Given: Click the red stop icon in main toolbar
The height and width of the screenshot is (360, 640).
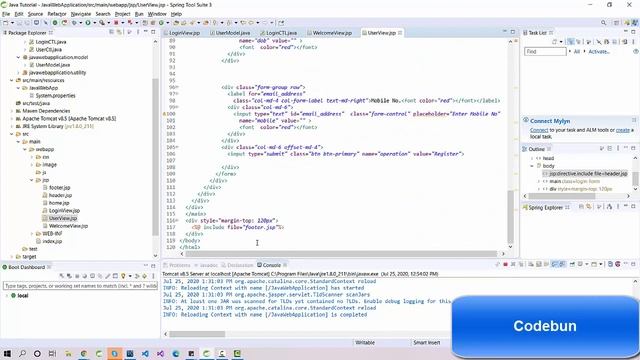Looking at the screenshot, I should tap(116, 23).
